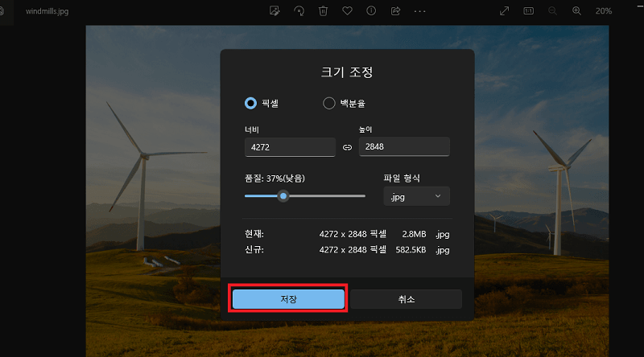Click the delete trash can icon
644x357 pixels.
tap(324, 11)
